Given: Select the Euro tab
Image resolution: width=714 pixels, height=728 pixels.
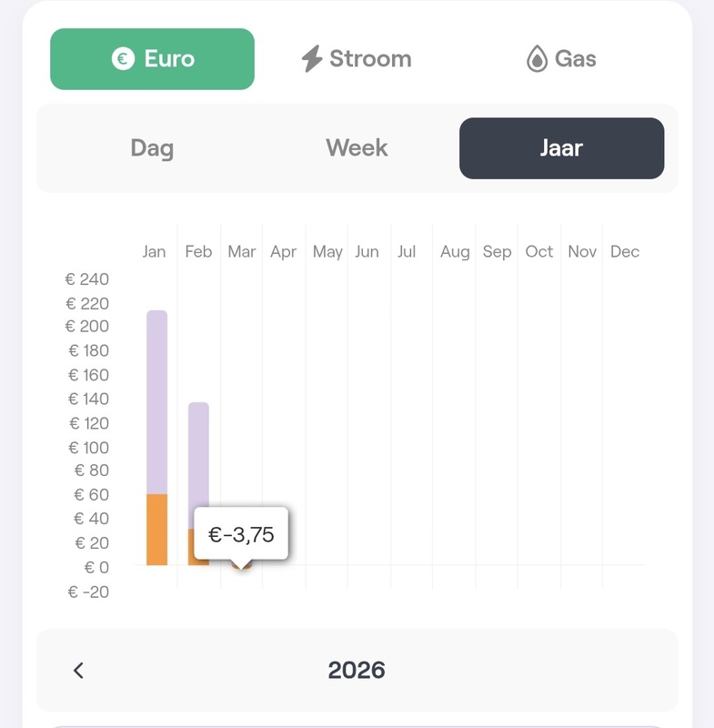Looking at the screenshot, I should click(152, 59).
